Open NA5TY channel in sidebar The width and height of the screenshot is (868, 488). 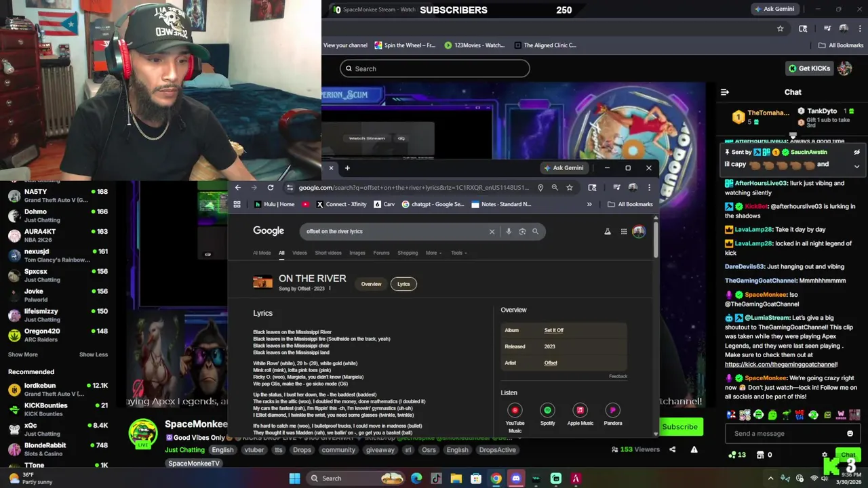(x=58, y=196)
